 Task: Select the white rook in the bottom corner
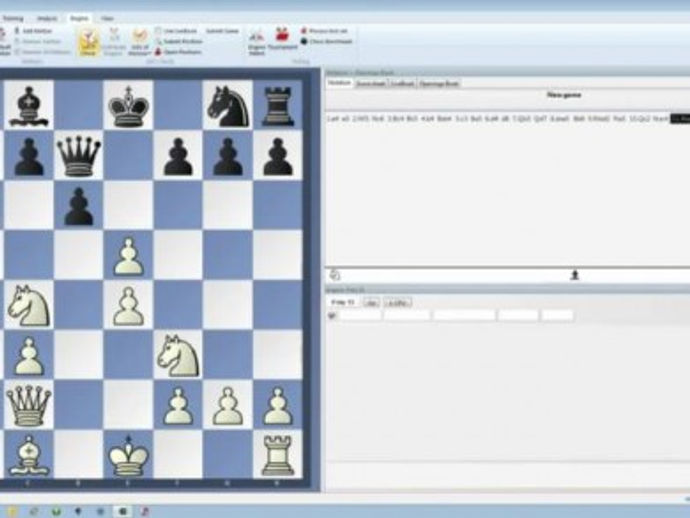(x=278, y=456)
